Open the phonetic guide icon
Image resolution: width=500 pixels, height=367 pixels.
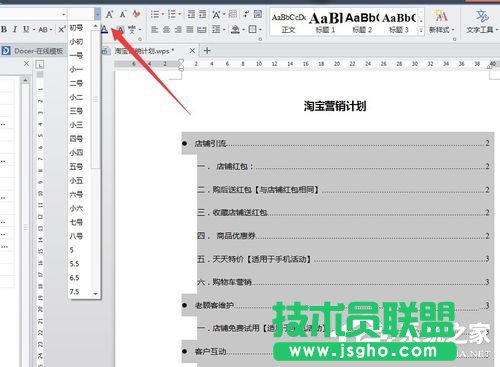pos(132,30)
